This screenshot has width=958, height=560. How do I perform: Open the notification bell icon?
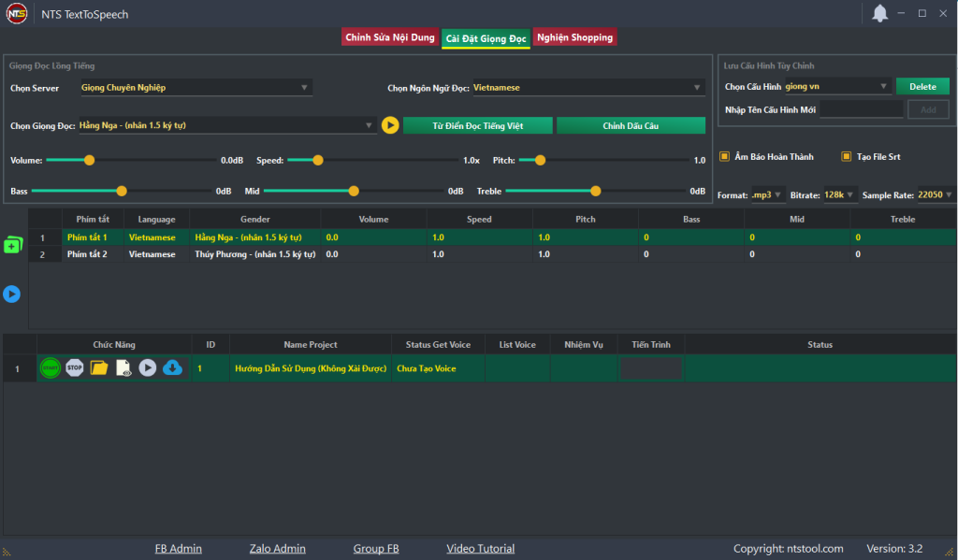879,13
